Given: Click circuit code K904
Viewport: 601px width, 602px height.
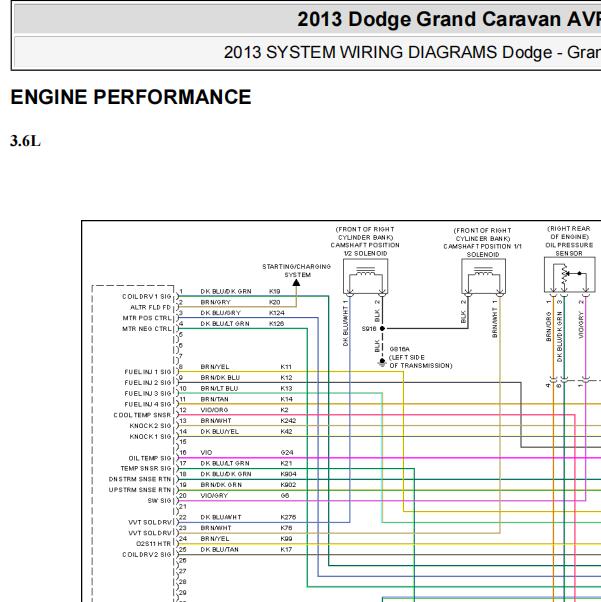Looking at the screenshot, I should click(x=288, y=474).
